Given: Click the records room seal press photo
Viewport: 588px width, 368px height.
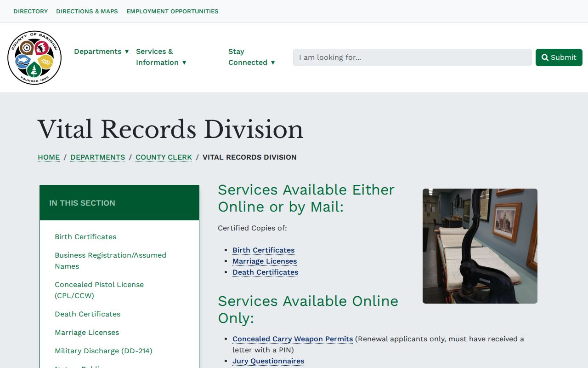Looking at the screenshot, I should 480,246.
